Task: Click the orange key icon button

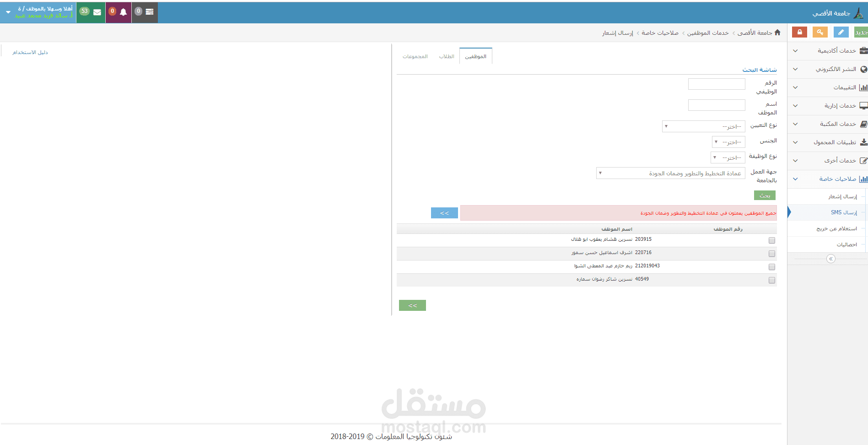Action: pyautogui.click(x=820, y=32)
